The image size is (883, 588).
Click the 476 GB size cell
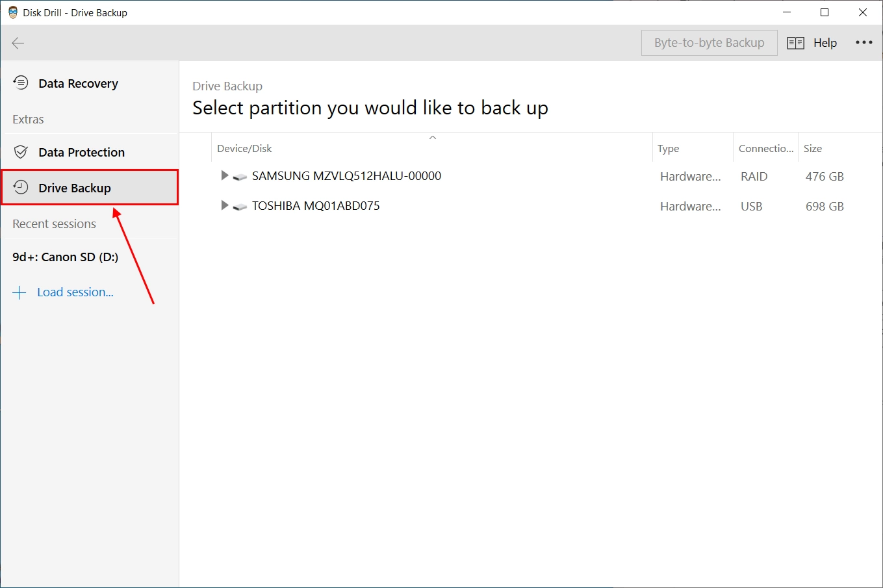[825, 177]
